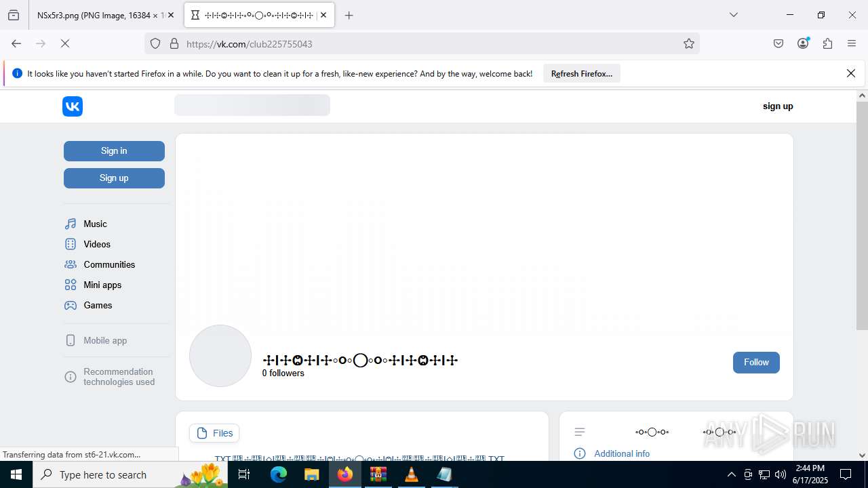Open WinRAR from taskbar
Image resolution: width=868 pixels, height=488 pixels.
point(378,474)
